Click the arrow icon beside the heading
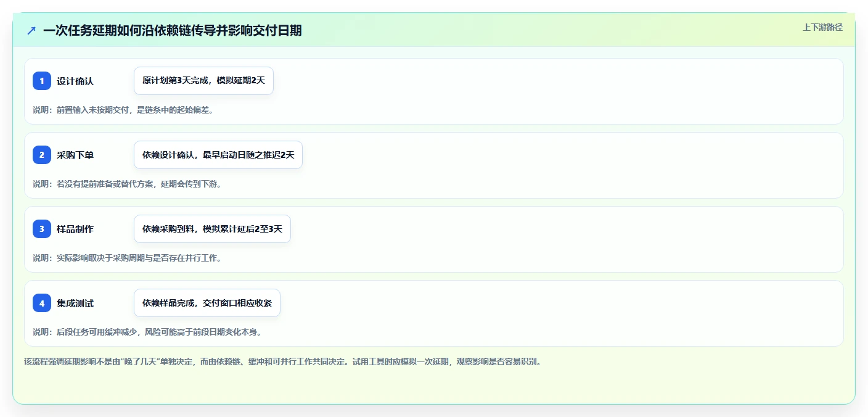Image resolution: width=868 pixels, height=417 pixels. coord(31,30)
